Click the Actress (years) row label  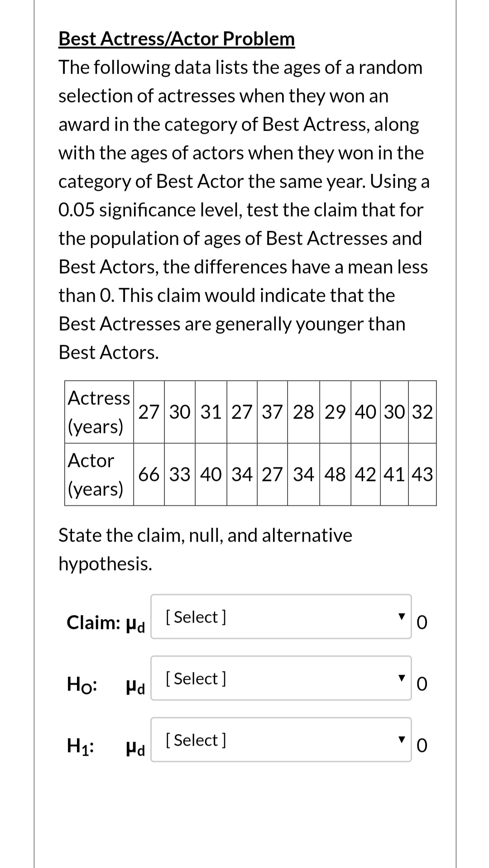[x=97, y=413]
